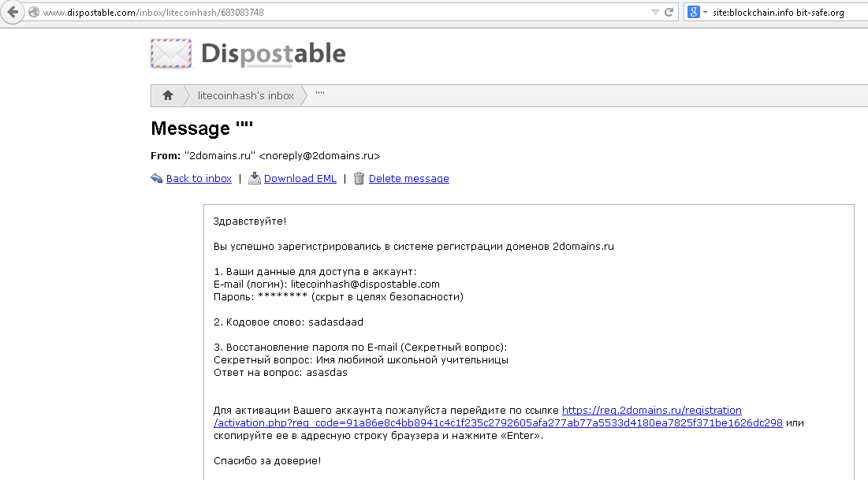Click the registration success sentence
The image size is (868, 480).
[414, 247]
